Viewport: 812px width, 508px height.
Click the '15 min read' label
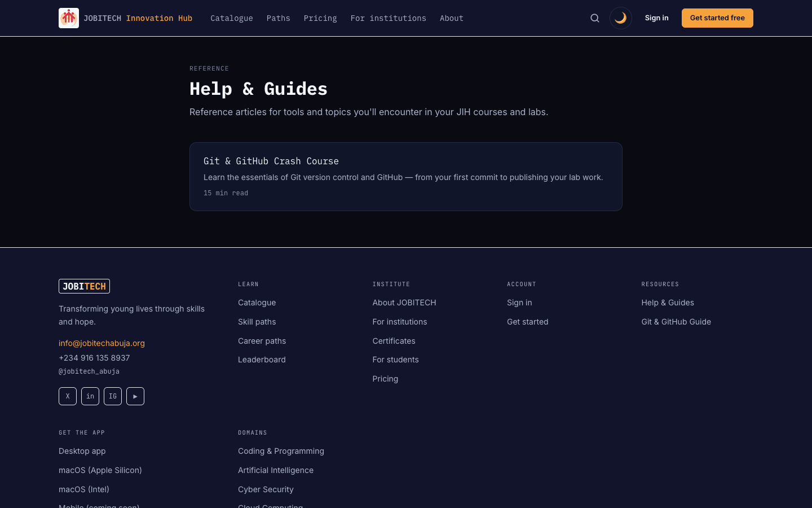coord(226,193)
